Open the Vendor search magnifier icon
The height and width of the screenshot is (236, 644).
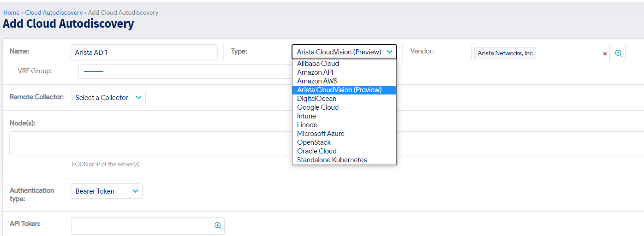click(618, 53)
